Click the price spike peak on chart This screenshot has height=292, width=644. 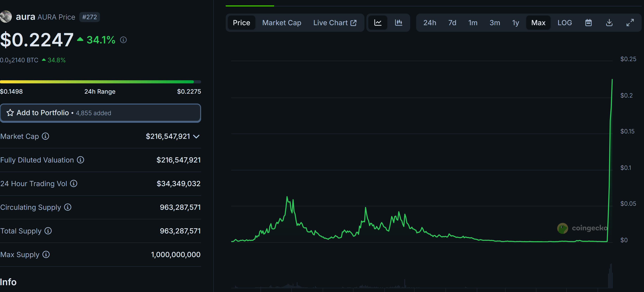click(x=612, y=80)
